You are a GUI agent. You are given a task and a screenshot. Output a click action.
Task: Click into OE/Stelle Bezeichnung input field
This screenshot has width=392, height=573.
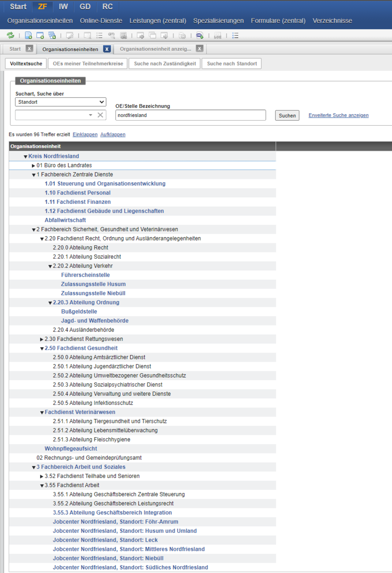tap(190, 115)
